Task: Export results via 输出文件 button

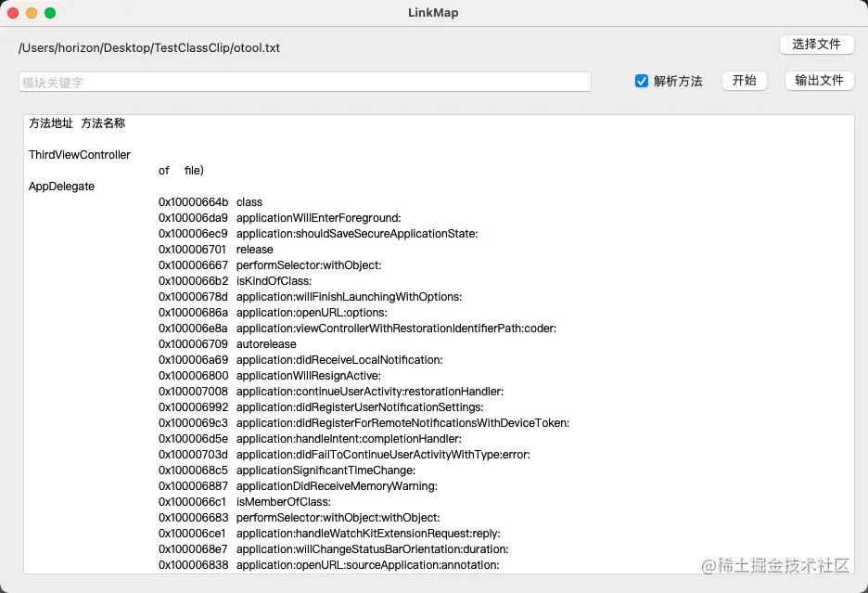Action: point(819,81)
